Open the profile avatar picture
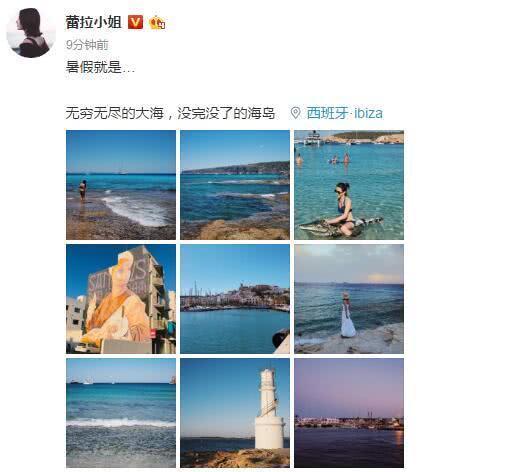The height and width of the screenshot is (472, 514). click(31, 32)
